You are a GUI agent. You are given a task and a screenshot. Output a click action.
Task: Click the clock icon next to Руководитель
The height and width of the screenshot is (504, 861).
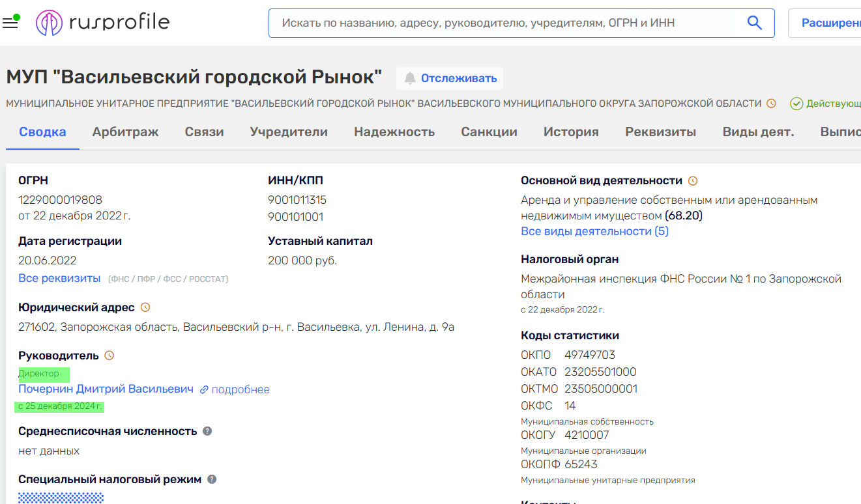click(x=108, y=355)
